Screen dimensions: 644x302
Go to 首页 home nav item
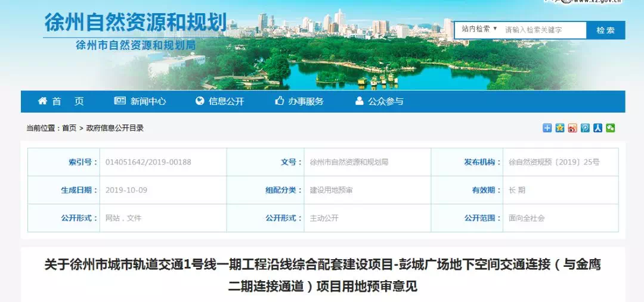tap(61, 101)
